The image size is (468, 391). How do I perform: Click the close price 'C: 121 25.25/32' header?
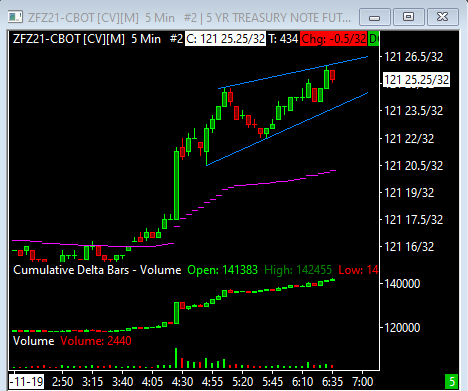[x=226, y=39]
